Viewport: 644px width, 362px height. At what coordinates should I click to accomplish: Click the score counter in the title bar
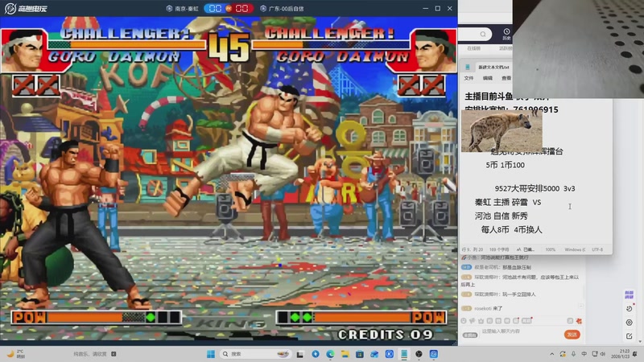[x=229, y=8]
